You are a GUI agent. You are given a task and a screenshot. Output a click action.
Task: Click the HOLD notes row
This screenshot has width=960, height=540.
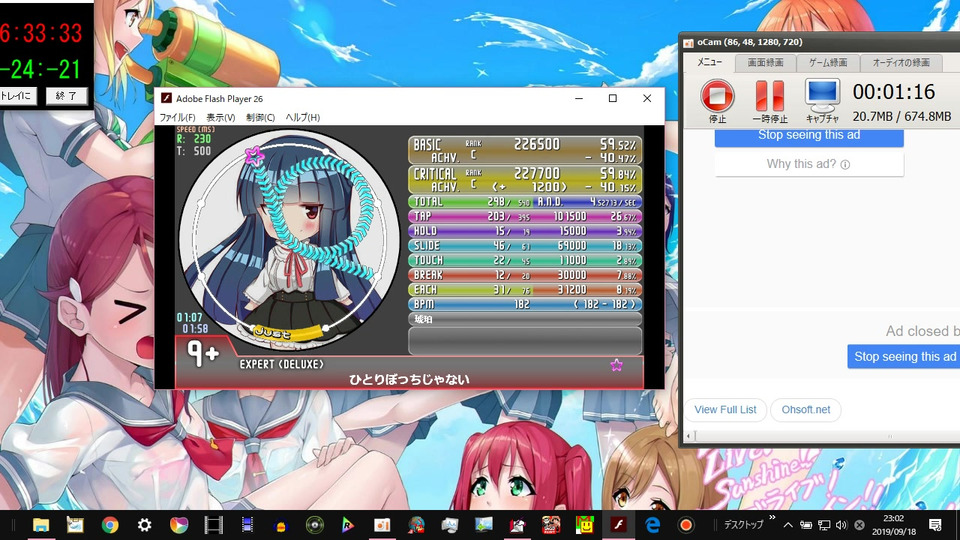click(525, 231)
